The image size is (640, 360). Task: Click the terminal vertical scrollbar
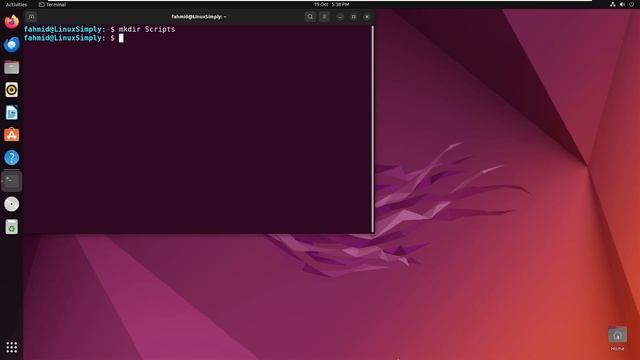373,129
